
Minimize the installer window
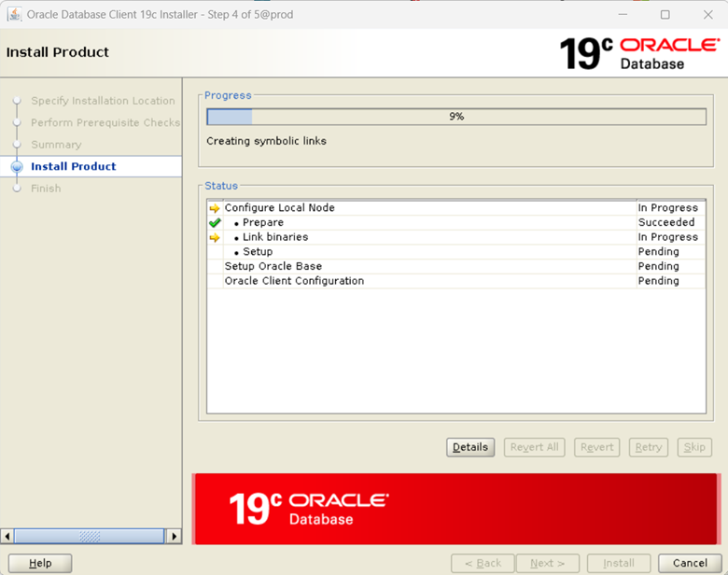tap(623, 14)
